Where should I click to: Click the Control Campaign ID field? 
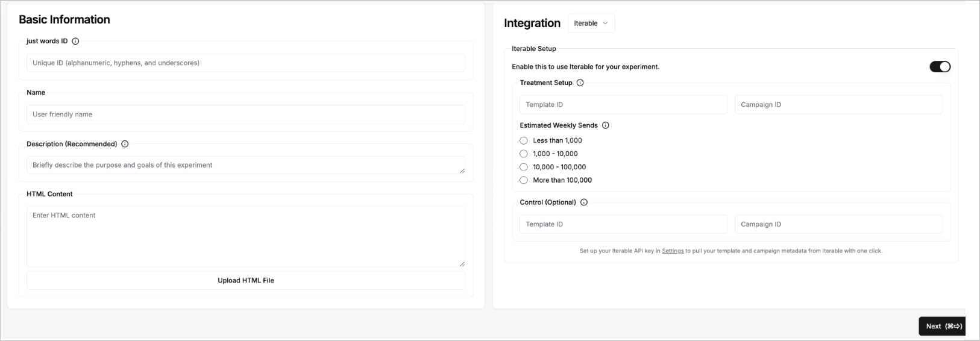(838, 224)
